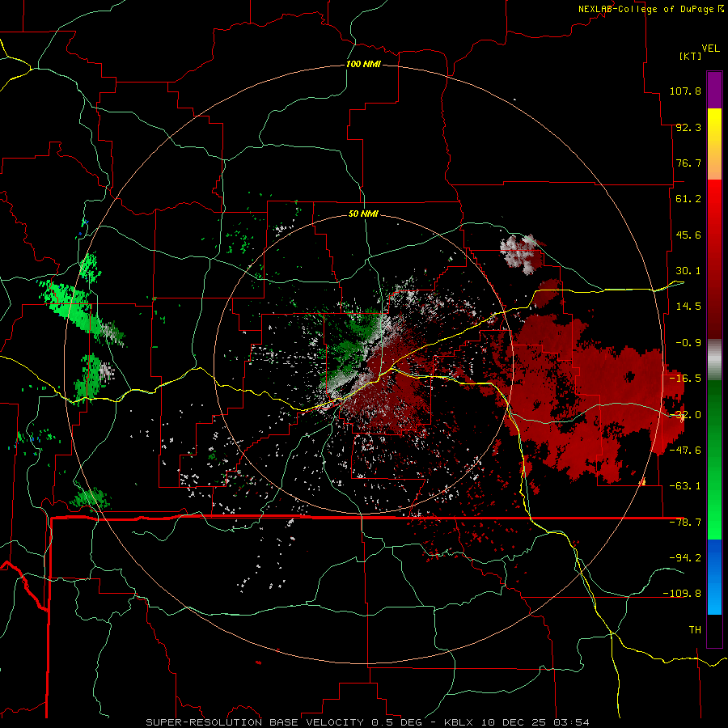Click the yellow-orange segment of the color bar
The image size is (728, 728).
click(714, 144)
